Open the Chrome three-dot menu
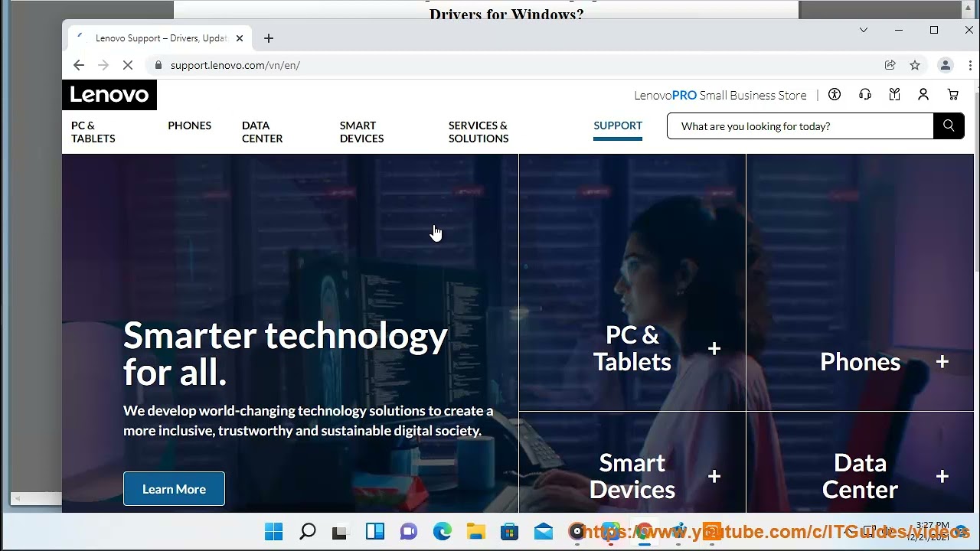980x551 pixels. [x=970, y=65]
